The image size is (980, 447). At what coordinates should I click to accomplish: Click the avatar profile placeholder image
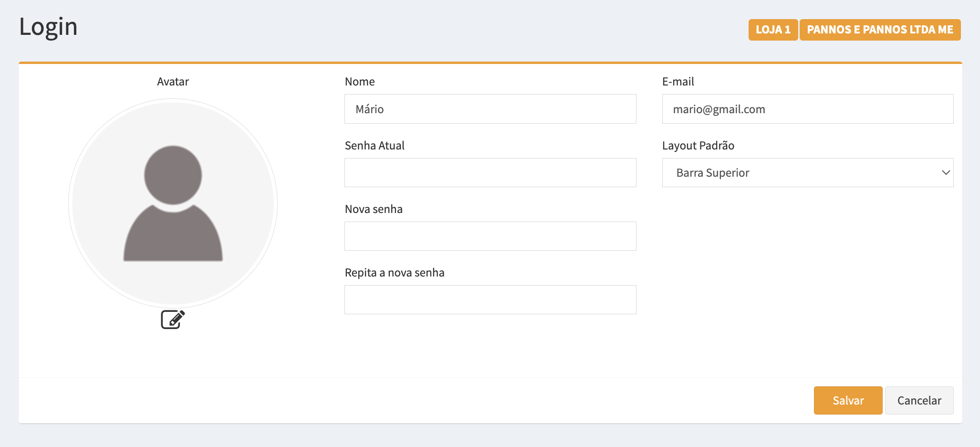coord(173,203)
